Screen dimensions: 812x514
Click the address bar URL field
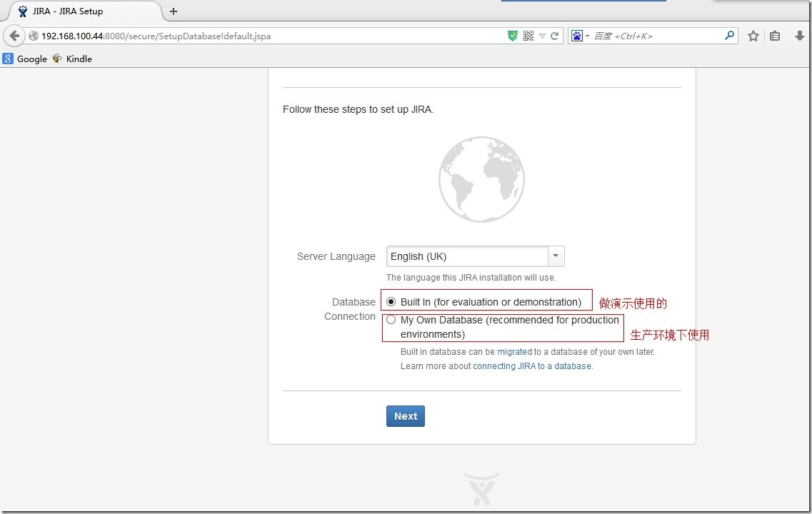tap(269, 36)
